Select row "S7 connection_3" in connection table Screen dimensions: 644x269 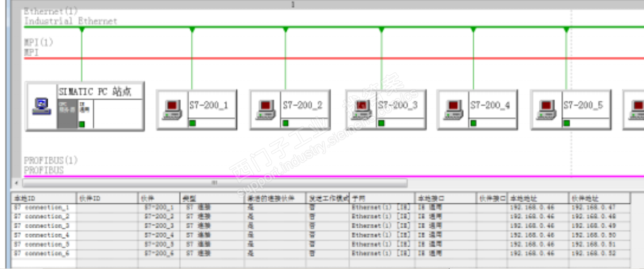click(321, 226)
